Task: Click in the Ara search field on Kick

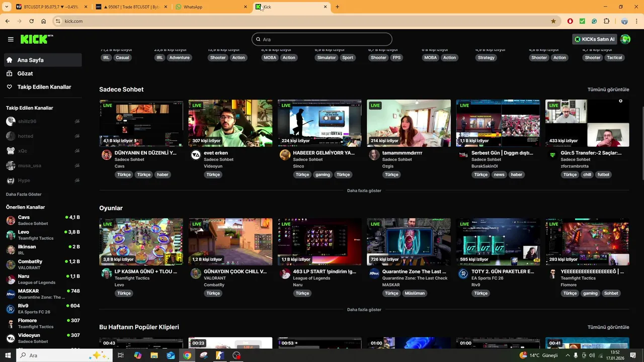Action: tap(322, 39)
